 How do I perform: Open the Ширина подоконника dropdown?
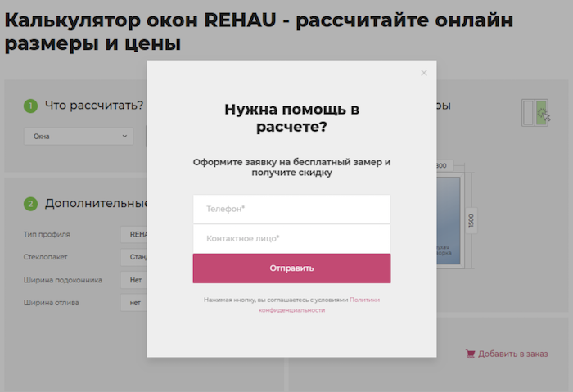tap(134, 280)
